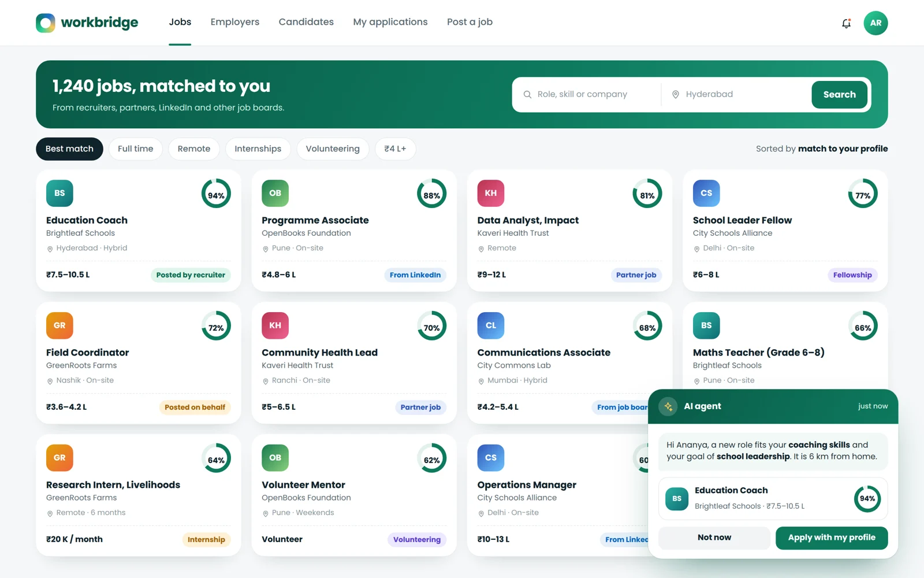Toggle the Internships filter chip
This screenshot has height=578, width=924.
pos(258,149)
